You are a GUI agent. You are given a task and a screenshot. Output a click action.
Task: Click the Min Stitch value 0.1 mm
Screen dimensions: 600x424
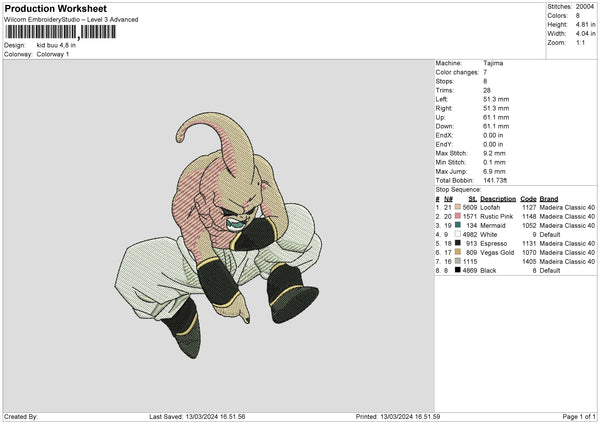[494, 162]
